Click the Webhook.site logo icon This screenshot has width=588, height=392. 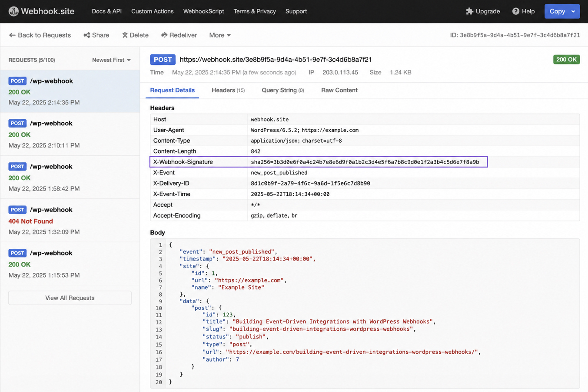pyautogui.click(x=13, y=11)
